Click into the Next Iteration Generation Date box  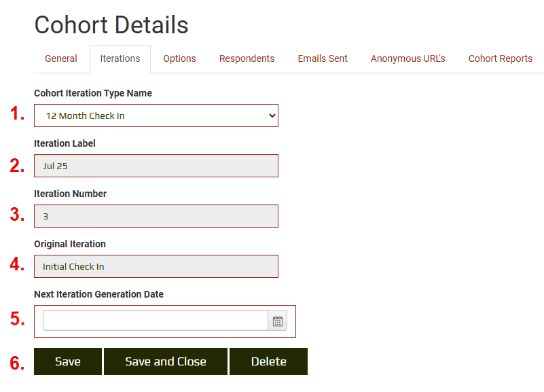156,321
